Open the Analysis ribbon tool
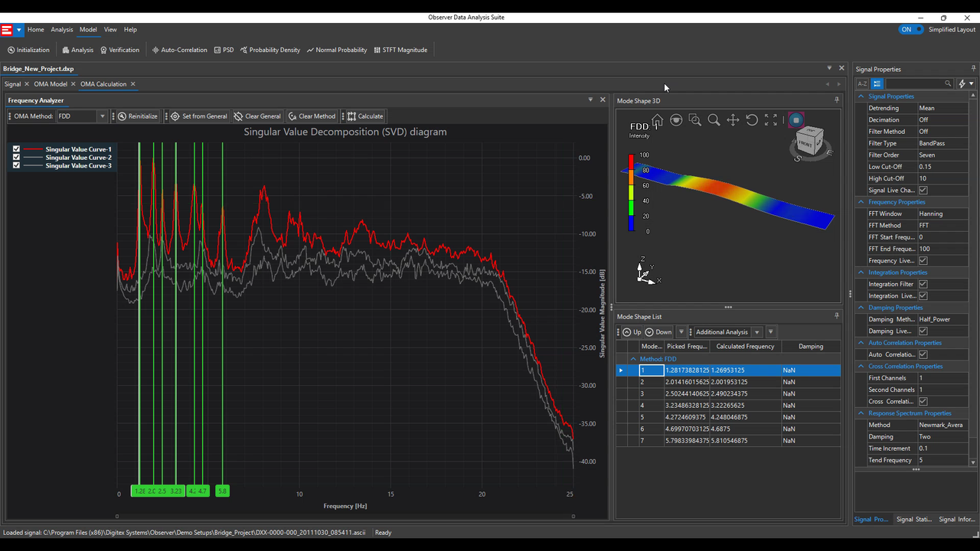Image resolution: width=980 pixels, height=551 pixels. pyautogui.click(x=77, y=50)
